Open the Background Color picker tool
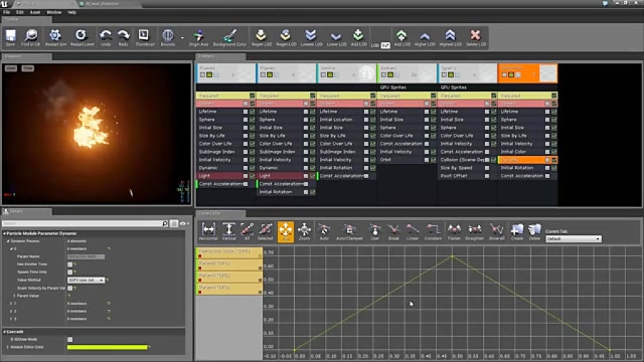The width and height of the screenshot is (644, 362). coord(229,36)
